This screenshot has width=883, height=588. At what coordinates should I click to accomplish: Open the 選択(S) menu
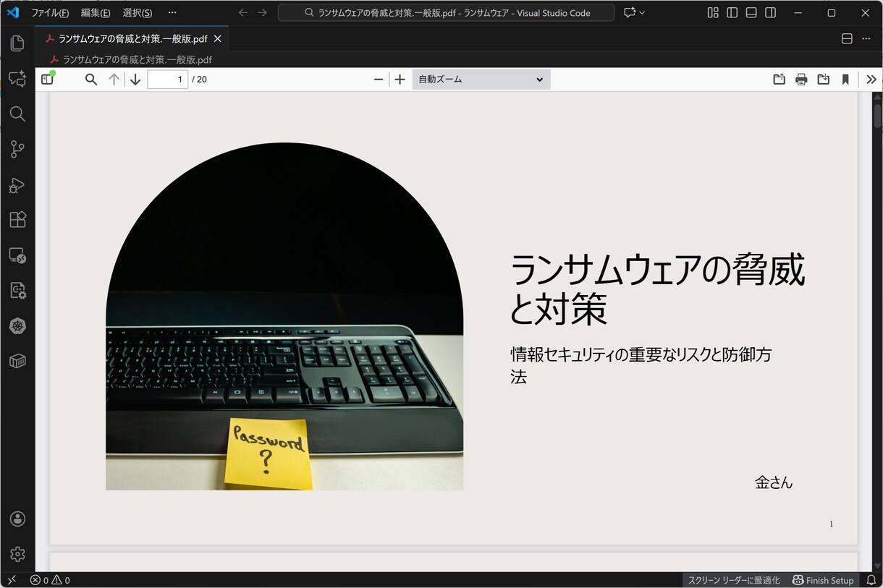point(138,13)
